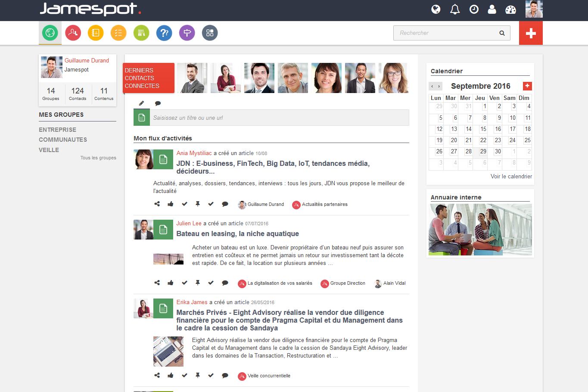Open the purple signpost icon

click(187, 33)
